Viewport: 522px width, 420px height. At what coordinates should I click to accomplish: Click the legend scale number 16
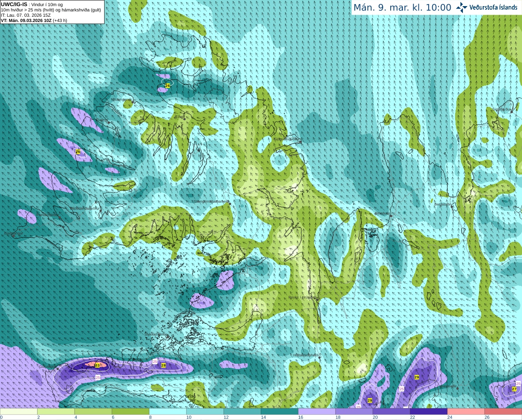point(301,417)
